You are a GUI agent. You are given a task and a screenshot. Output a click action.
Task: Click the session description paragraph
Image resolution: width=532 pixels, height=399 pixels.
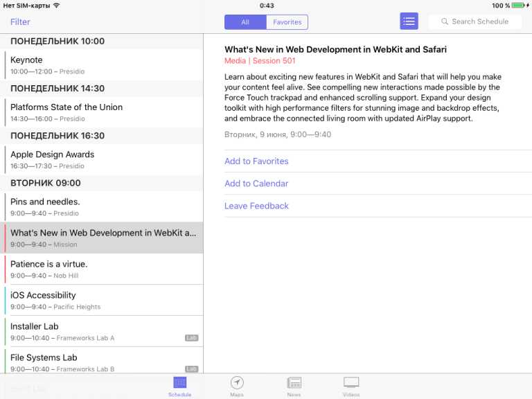(x=363, y=98)
